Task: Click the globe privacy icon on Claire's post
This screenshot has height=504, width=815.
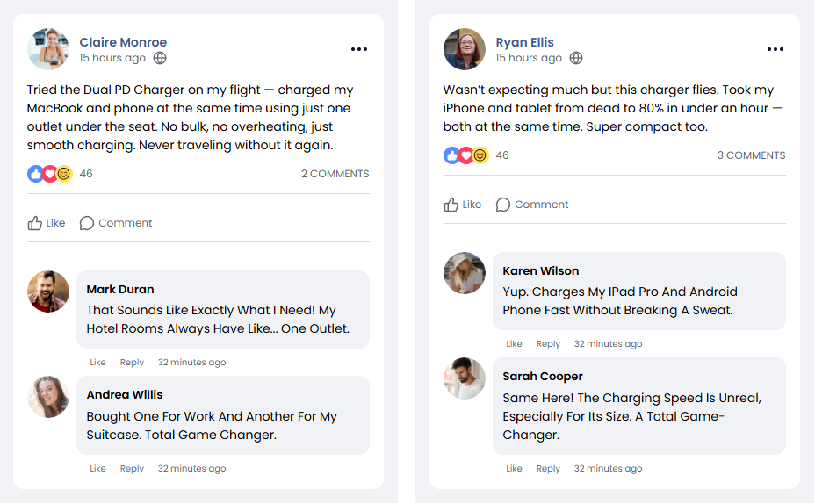Action: [x=160, y=58]
